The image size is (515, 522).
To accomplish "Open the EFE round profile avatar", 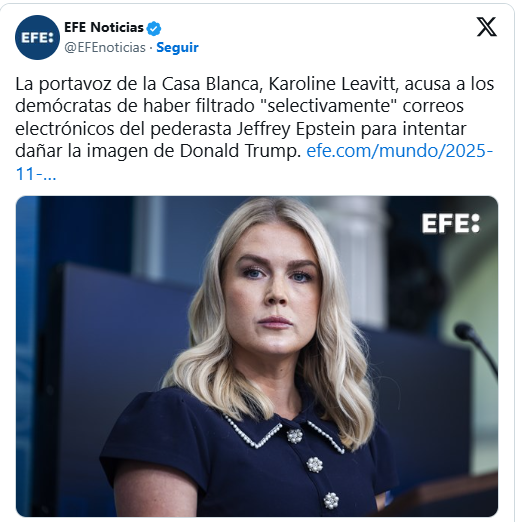I will point(37,37).
